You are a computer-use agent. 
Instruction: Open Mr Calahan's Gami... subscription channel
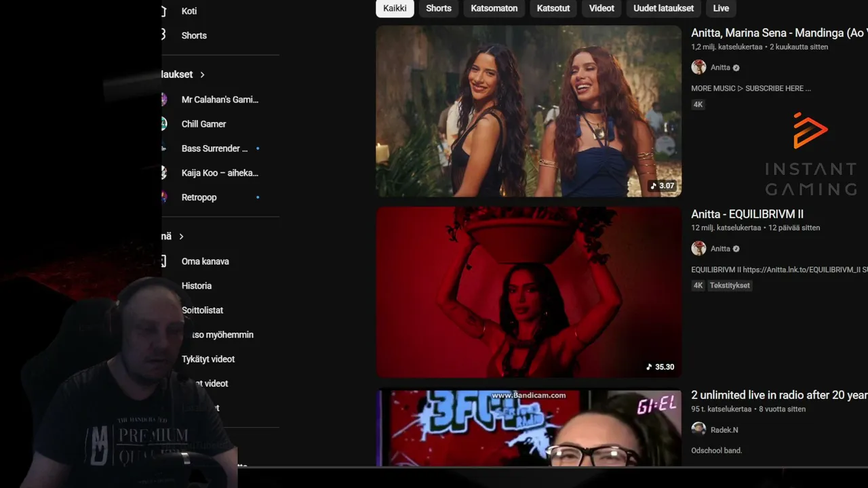click(220, 100)
